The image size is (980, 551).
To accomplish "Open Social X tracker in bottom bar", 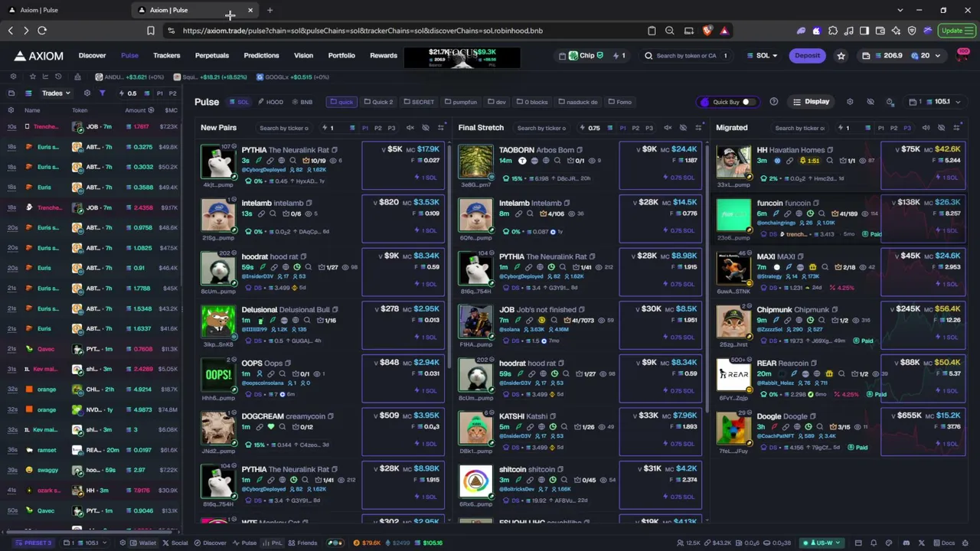I will (175, 543).
